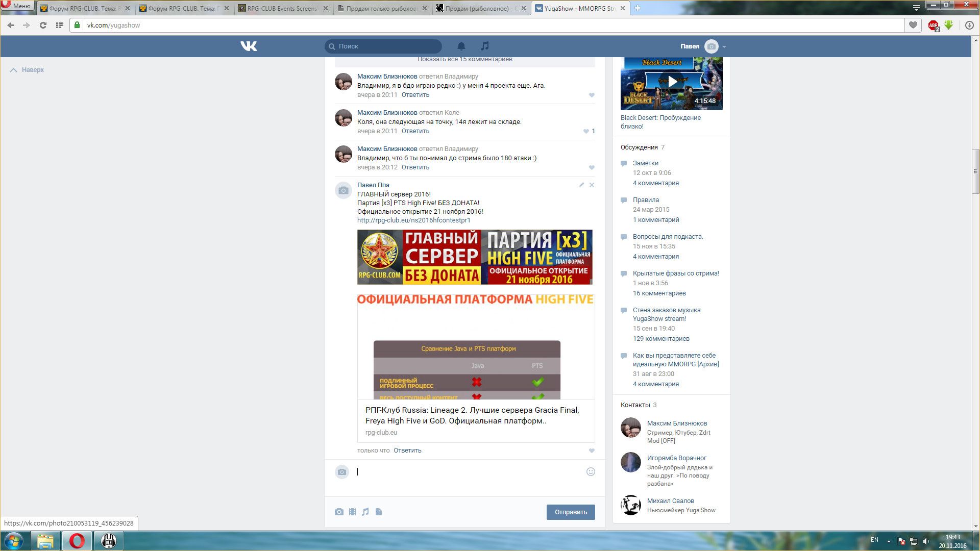
Task: Open the emoji smiley picker
Action: click(x=591, y=472)
